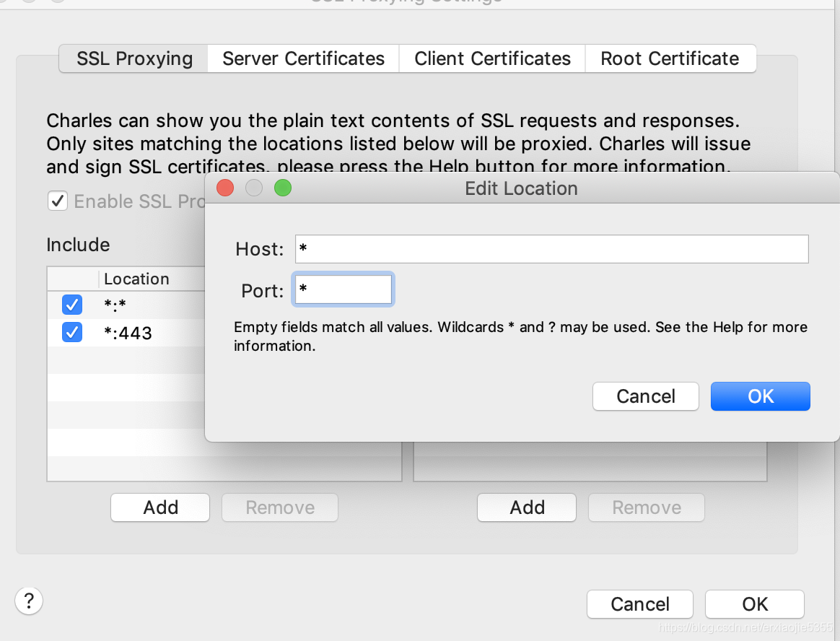
Task: Add a location to the Include list
Action: pyautogui.click(x=160, y=507)
